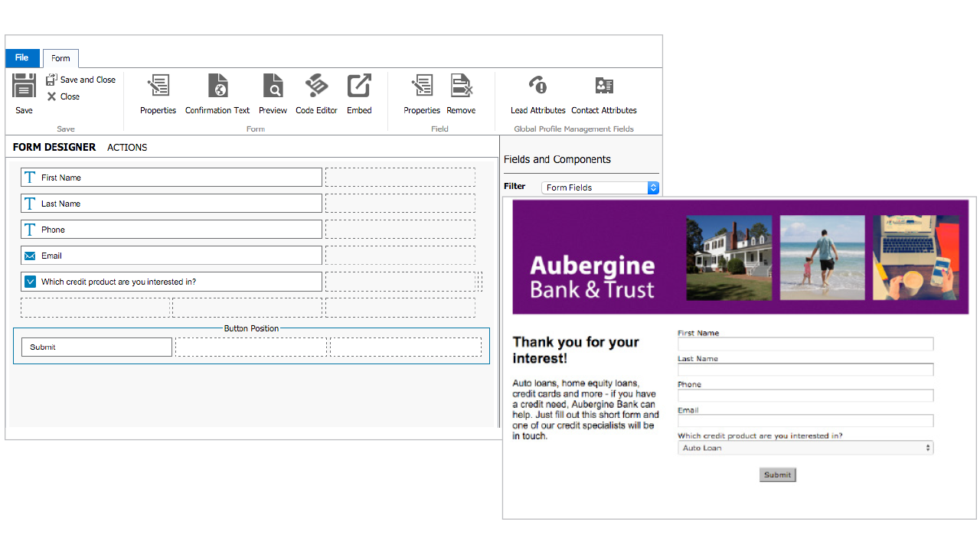Open field Properties in the Field group

click(422, 86)
